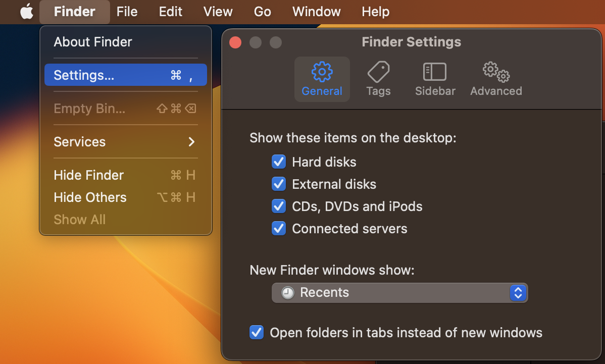Choose Hide Others
Viewport: 605px width, 364px height.
click(126, 197)
